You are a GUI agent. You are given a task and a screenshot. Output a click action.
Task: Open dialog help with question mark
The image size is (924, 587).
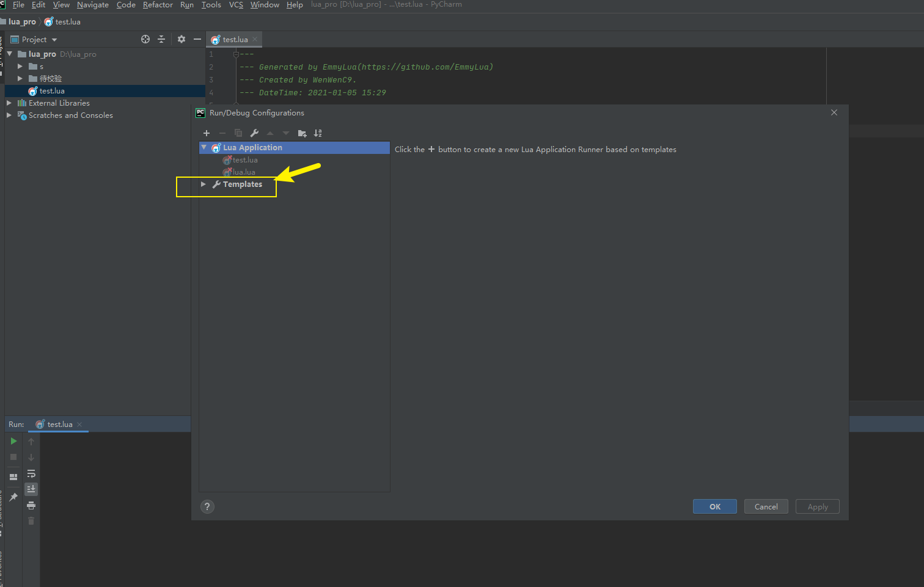[x=207, y=506]
